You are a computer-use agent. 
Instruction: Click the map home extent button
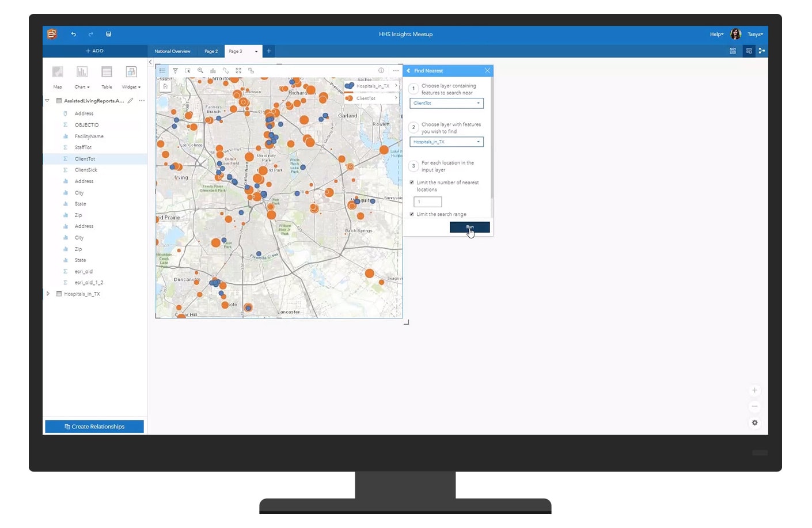point(165,86)
